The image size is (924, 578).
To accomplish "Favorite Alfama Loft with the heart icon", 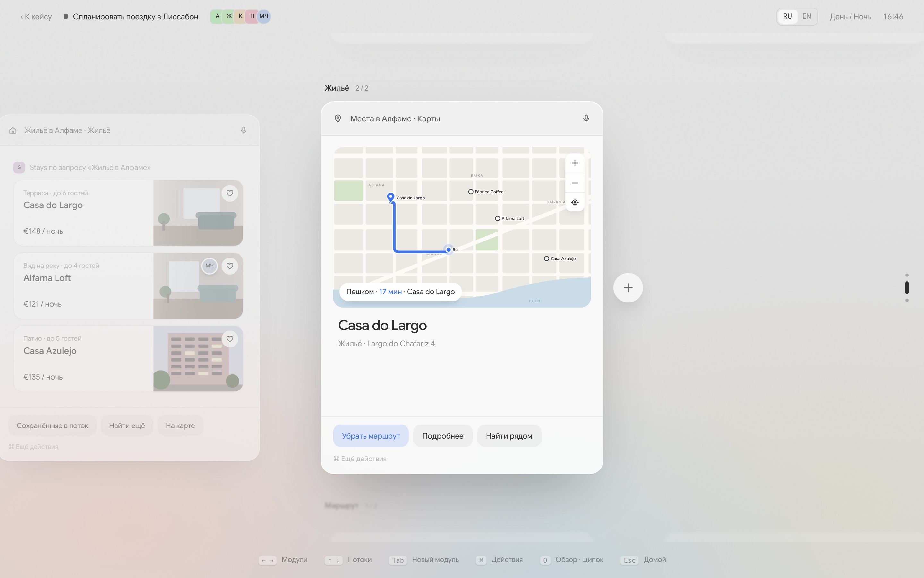I will [x=230, y=266].
